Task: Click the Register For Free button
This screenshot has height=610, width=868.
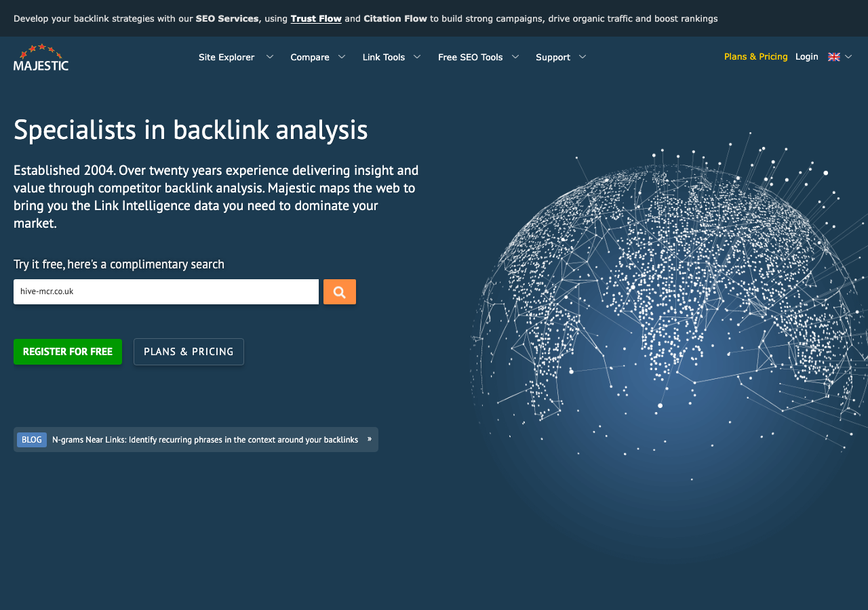Action: pos(68,352)
